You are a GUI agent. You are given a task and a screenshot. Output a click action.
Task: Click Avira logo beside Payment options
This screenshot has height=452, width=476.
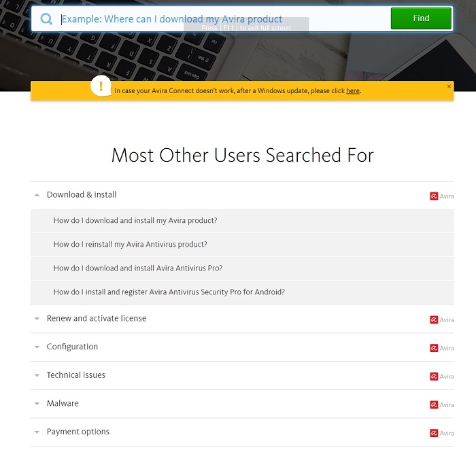(x=442, y=433)
